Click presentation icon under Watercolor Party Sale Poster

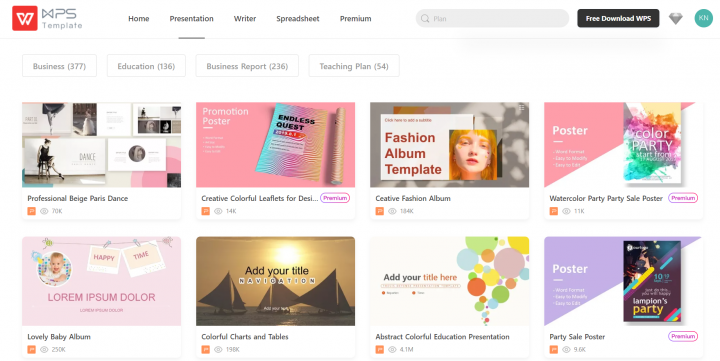tap(553, 211)
